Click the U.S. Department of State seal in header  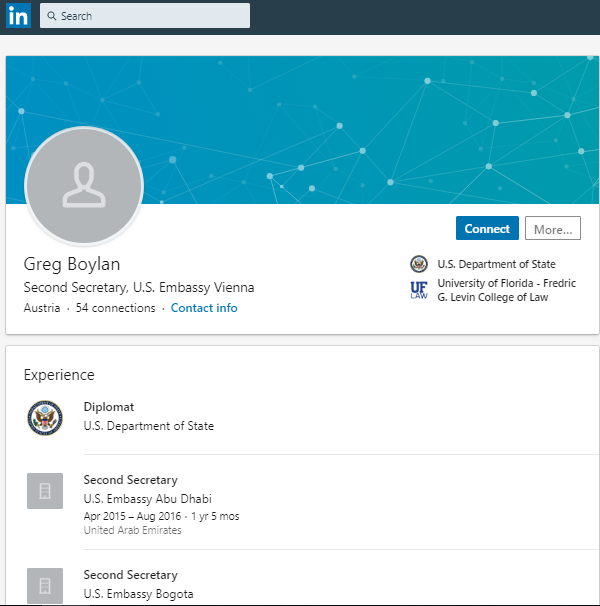[418, 264]
